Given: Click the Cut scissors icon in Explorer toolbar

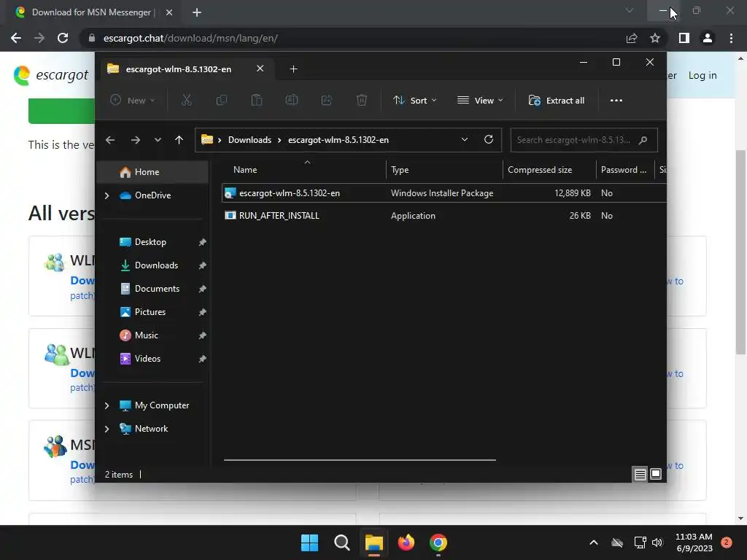Looking at the screenshot, I should [x=186, y=100].
